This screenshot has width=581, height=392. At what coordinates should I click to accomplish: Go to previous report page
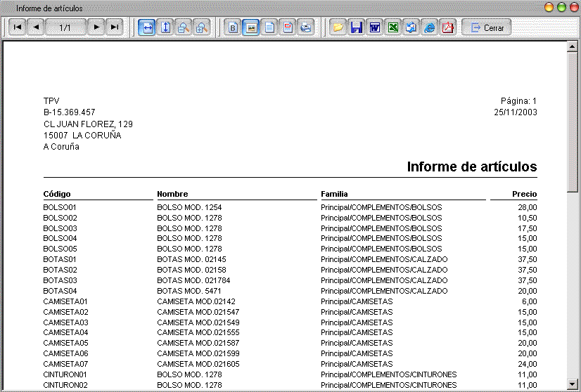[x=36, y=27]
